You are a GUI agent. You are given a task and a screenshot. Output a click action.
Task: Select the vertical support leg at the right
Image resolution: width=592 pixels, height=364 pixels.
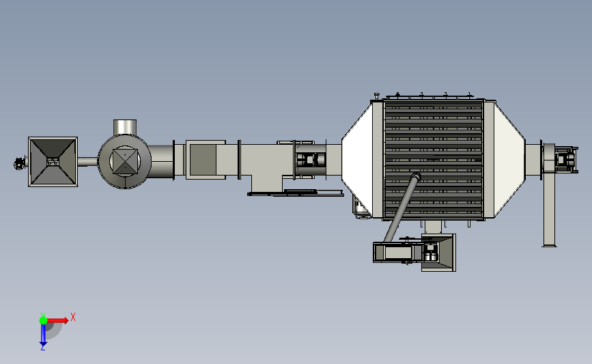point(550,210)
